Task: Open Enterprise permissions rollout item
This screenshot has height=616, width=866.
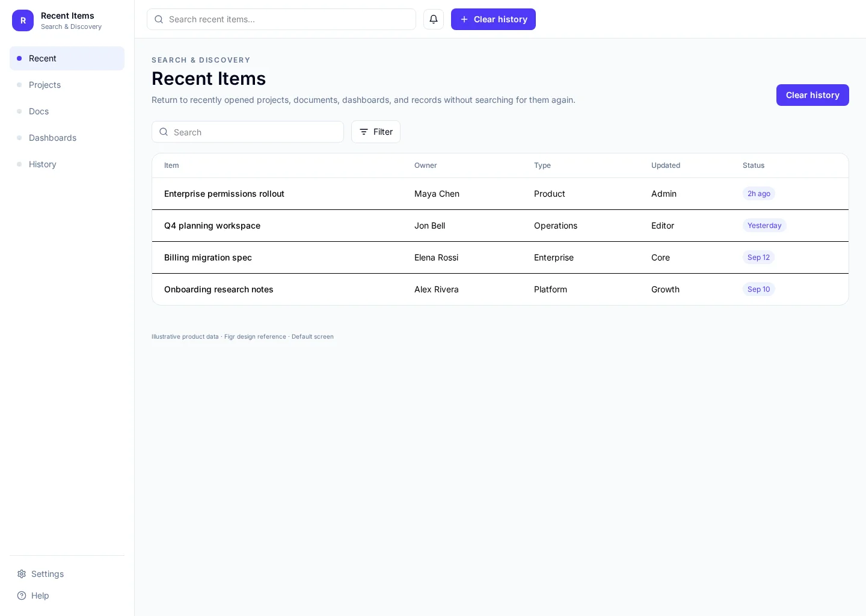Action: coord(224,194)
